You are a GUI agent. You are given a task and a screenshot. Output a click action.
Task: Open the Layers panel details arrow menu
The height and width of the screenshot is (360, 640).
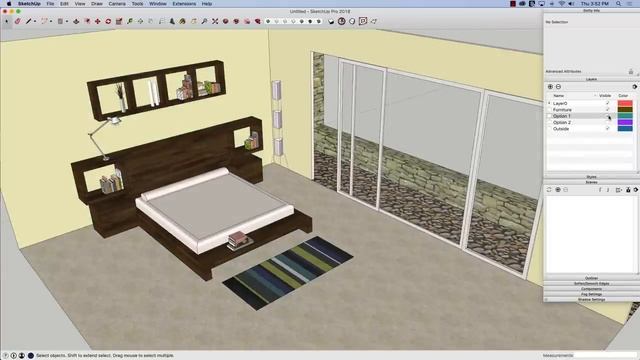634,87
